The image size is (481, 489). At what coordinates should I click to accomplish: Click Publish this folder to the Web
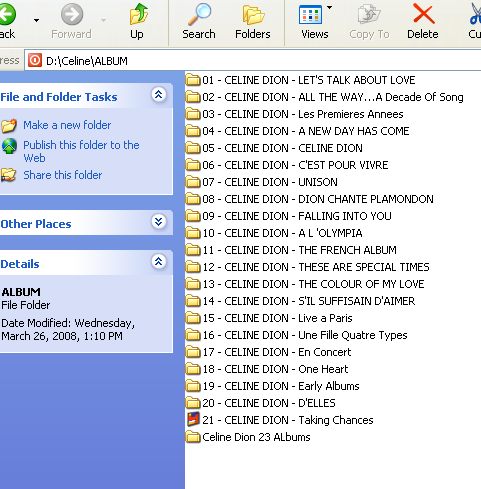81,151
